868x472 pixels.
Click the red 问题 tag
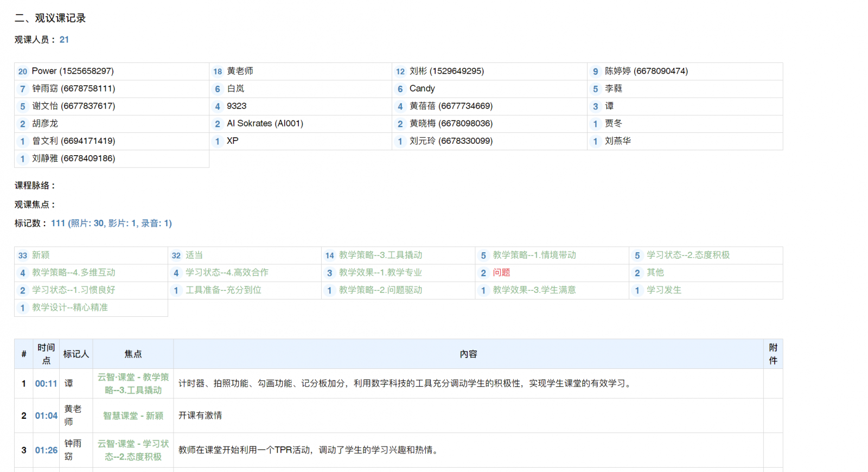pyautogui.click(x=501, y=272)
